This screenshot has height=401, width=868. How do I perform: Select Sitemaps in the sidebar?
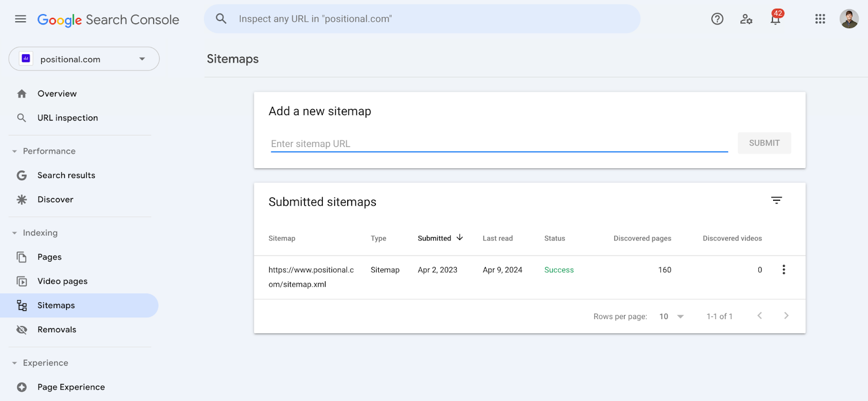coord(79,305)
